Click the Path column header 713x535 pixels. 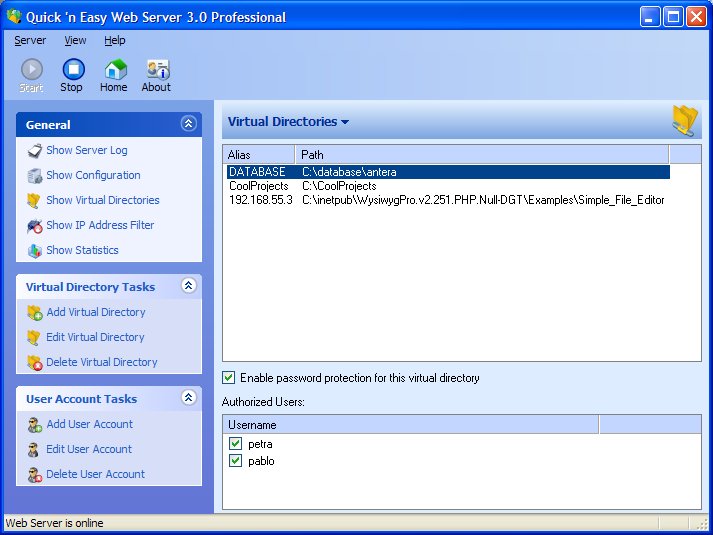pyautogui.click(x=482, y=155)
